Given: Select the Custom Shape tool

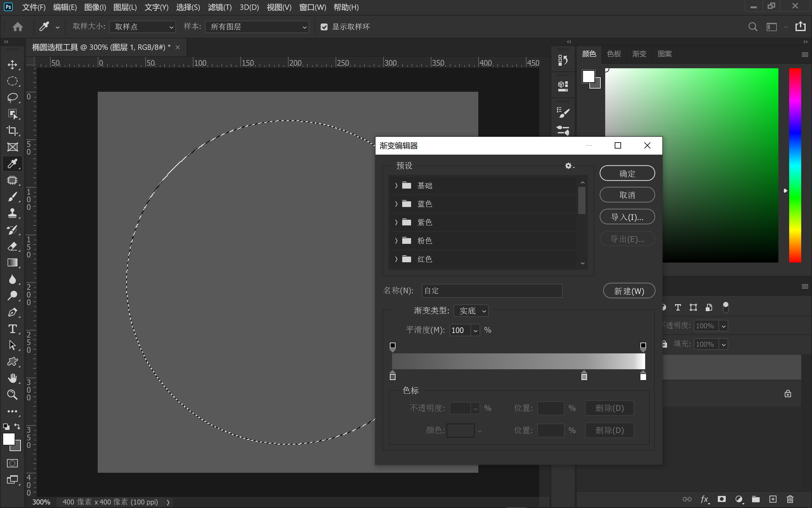Looking at the screenshot, I should (12, 362).
